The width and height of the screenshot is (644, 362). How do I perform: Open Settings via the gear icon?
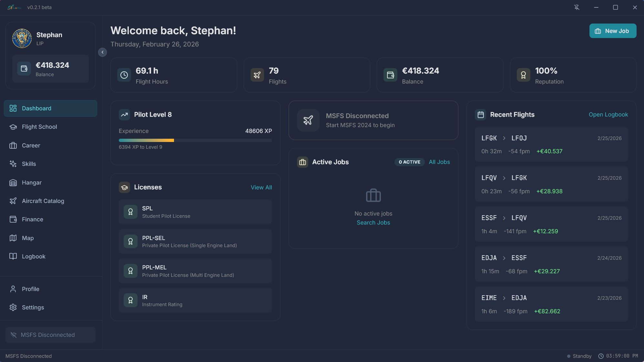[13, 307]
